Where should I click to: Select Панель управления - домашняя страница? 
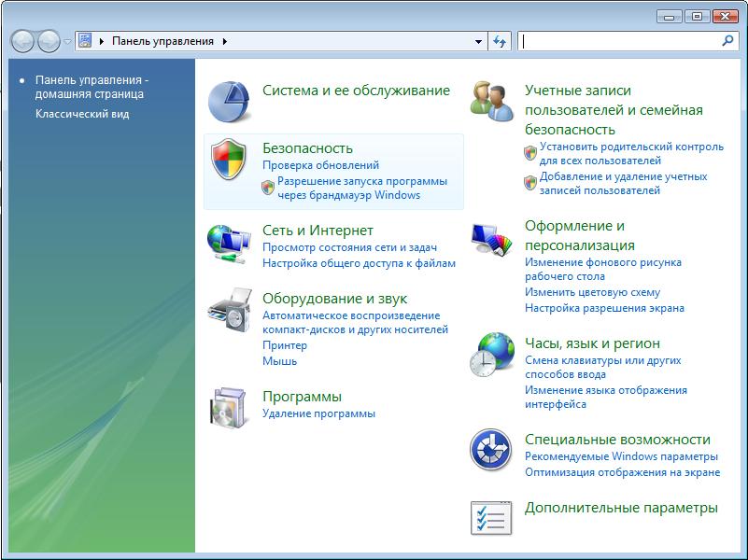92,87
